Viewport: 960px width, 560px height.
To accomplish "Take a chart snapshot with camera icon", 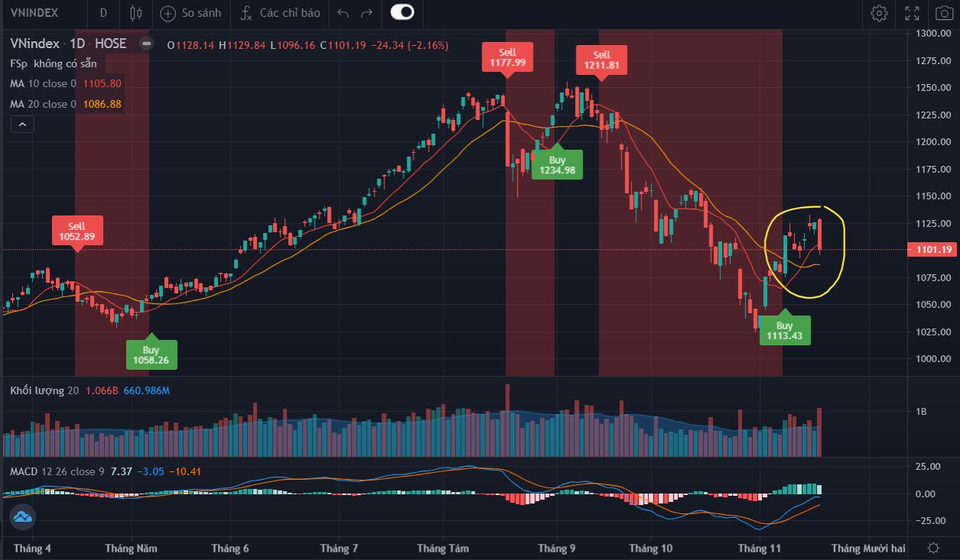I will (942, 13).
